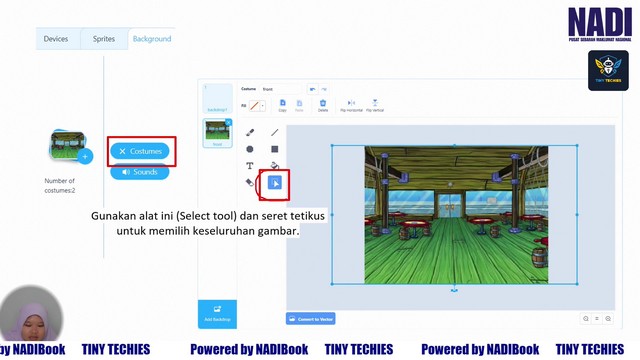Close the Costumes editor button
Screen dimensions: 640x360
tap(140, 151)
